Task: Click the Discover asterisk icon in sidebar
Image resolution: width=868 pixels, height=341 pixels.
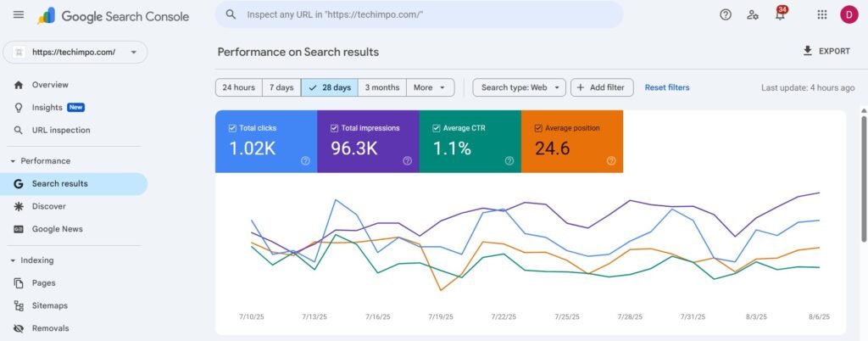Action: 19,206
